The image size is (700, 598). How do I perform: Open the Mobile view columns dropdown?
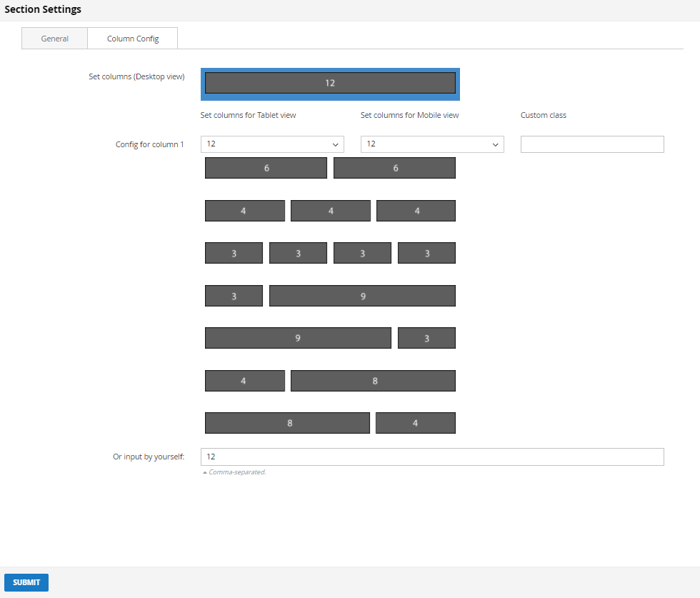pyautogui.click(x=432, y=144)
